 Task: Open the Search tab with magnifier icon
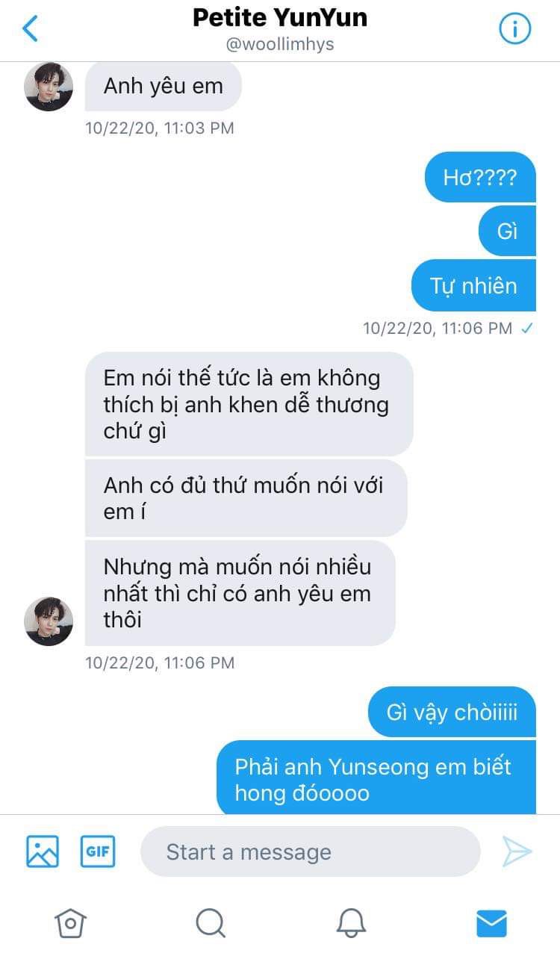point(211,923)
